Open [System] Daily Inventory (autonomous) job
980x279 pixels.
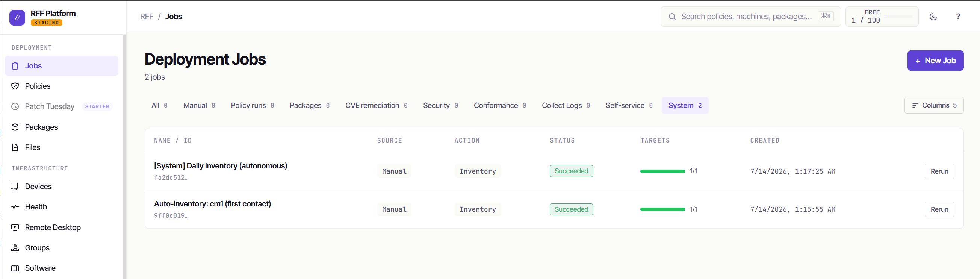220,166
